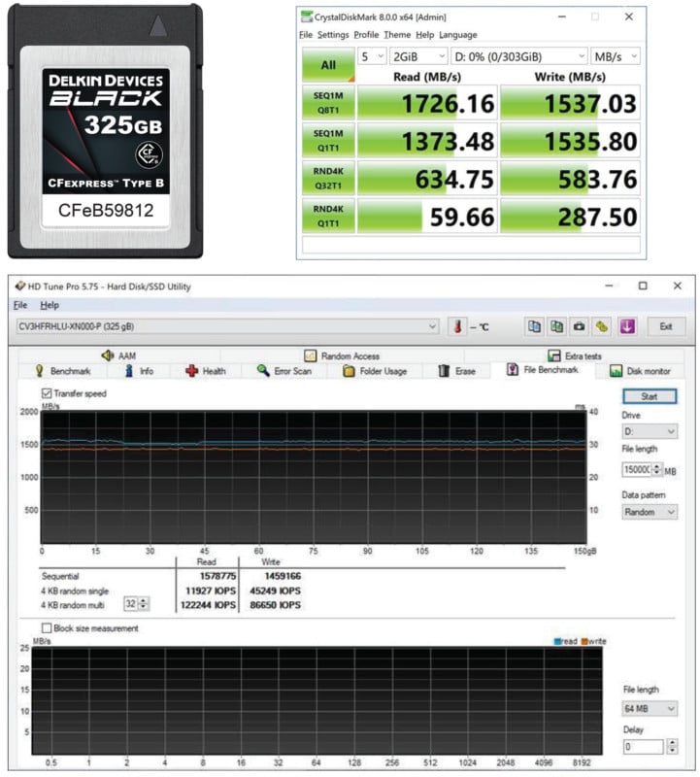Open the AAM tab
Viewport: 700px width, 777px height.
point(118,355)
